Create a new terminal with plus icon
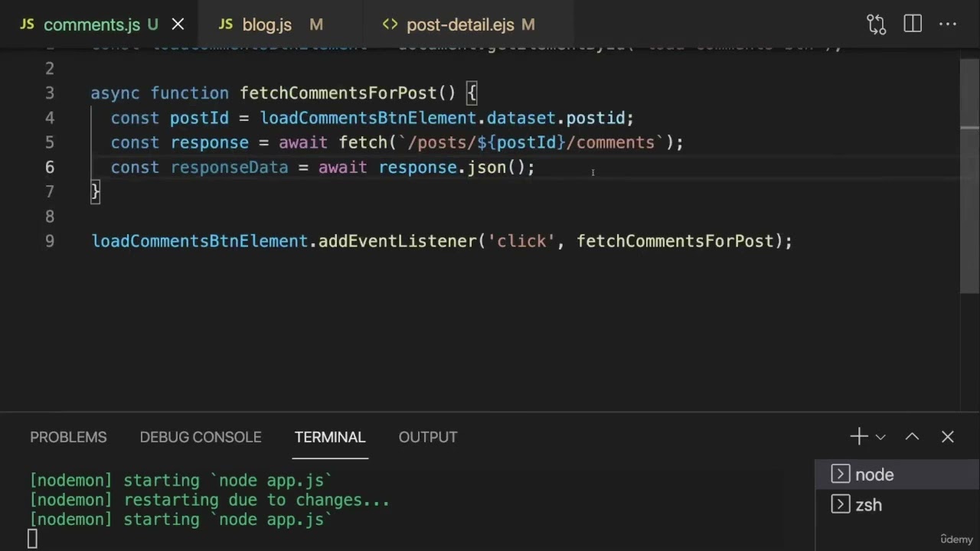This screenshot has width=980, height=551. point(858,437)
